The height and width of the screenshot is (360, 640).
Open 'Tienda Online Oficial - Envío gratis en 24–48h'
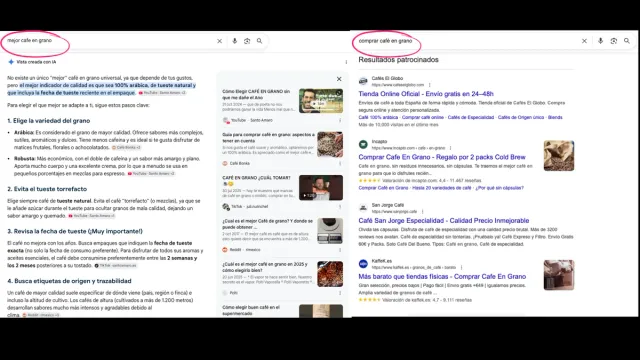coord(426,94)
